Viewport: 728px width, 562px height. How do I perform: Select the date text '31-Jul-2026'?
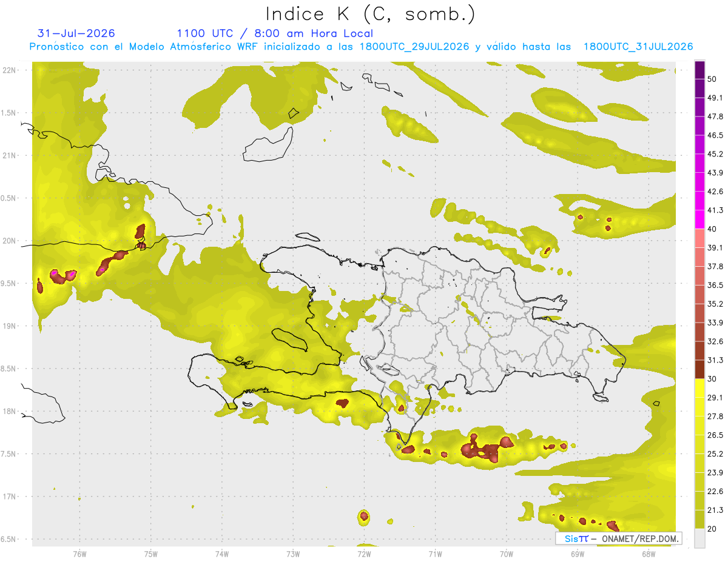[x=76, y=33]
